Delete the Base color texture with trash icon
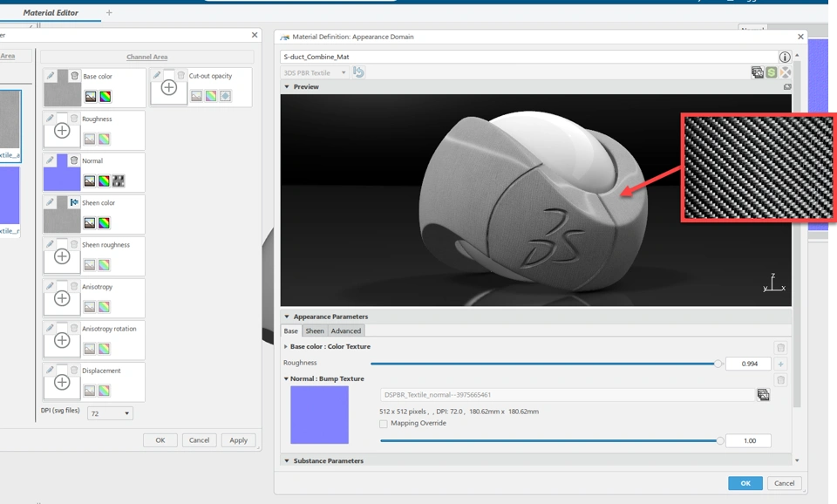Viewport: 837px width, 504px height. click(x=75, y=76)
